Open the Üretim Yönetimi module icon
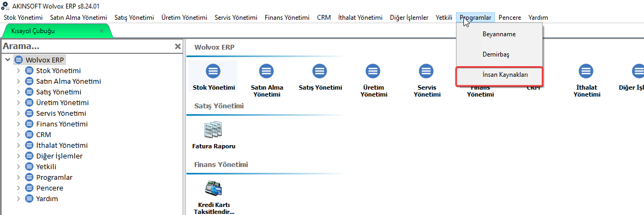 pyautogui.click(x=373, y=70)
